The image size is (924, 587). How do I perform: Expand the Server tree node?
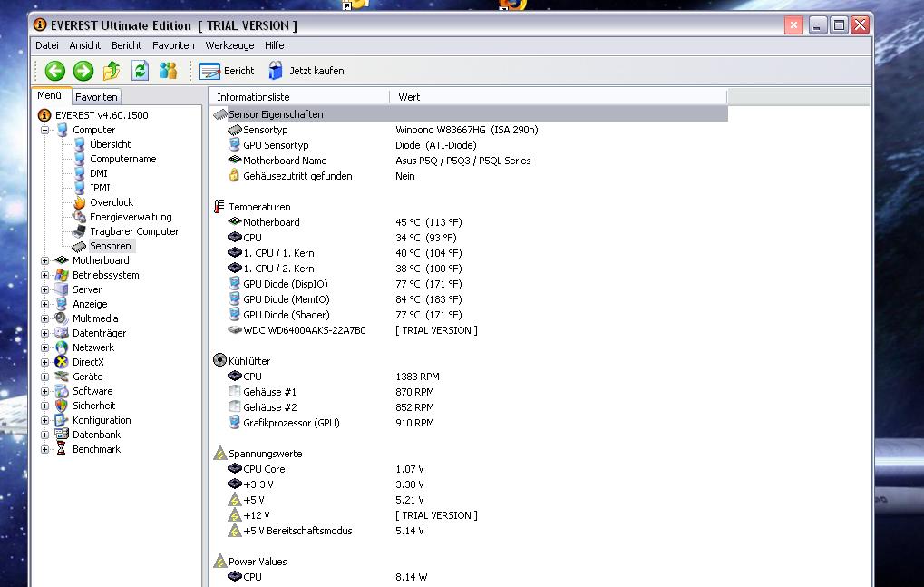[44, 289]
